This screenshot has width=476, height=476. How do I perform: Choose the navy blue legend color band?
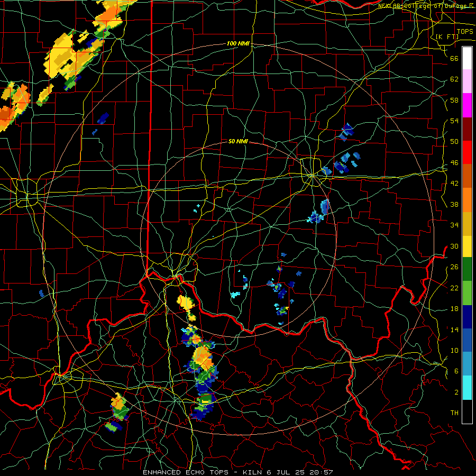tap(467, 317)
